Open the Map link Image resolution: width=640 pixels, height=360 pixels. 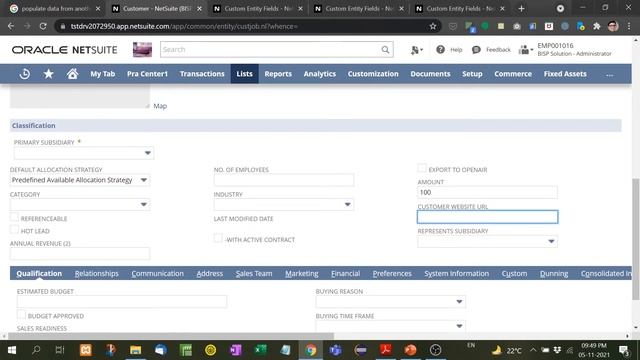160,106
